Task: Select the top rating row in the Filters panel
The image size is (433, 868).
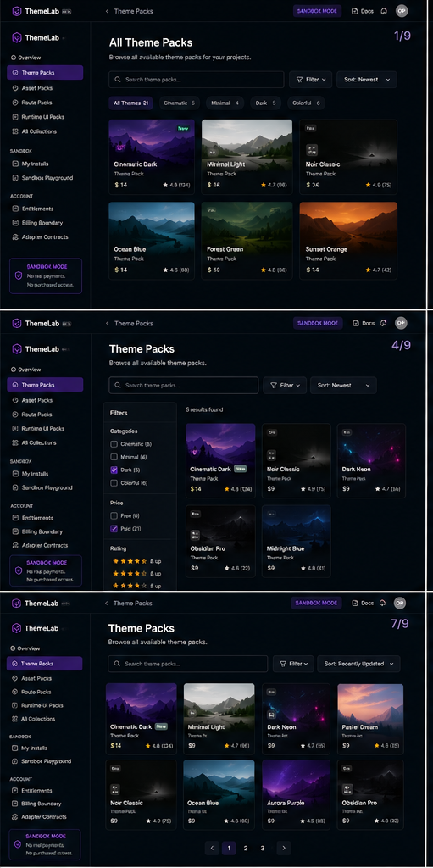Action: (136, 561)
